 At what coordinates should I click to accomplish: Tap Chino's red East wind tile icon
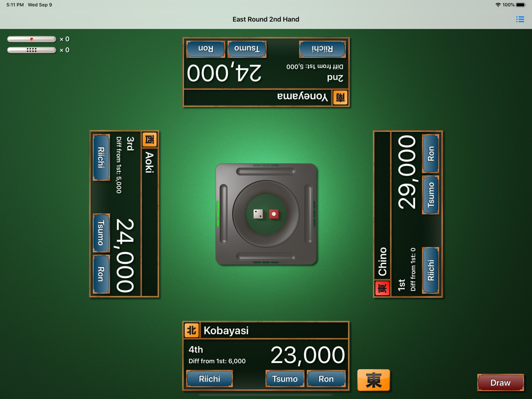point(382,288)
